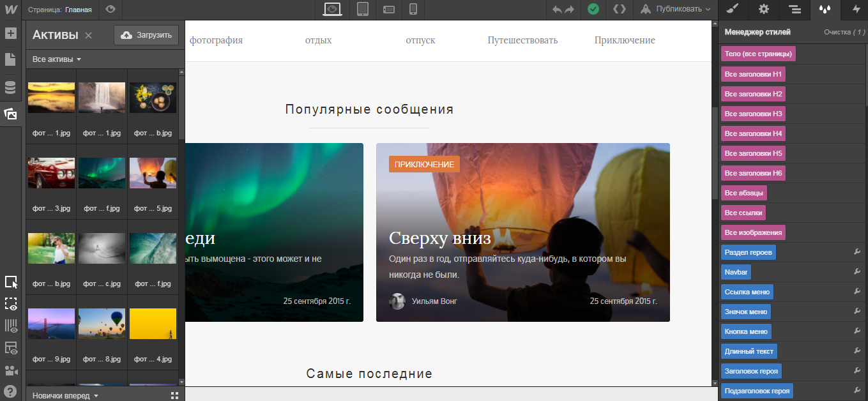This screenshot has height=401, width=868.
Task: Open the Interactions panel with the lightning icon
Action: click(855, 10)
